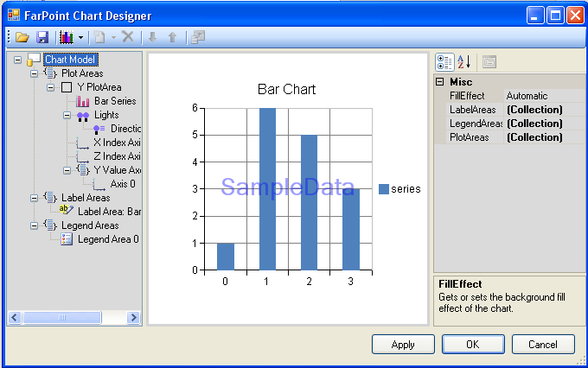
Task: Switch property grid to Categorized view
Action: click(x=444, y=62)
